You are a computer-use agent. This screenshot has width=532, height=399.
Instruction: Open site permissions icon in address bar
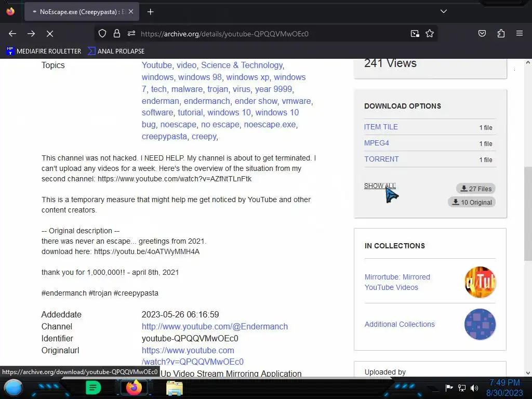pyautogui.click(x=131, y=33)
